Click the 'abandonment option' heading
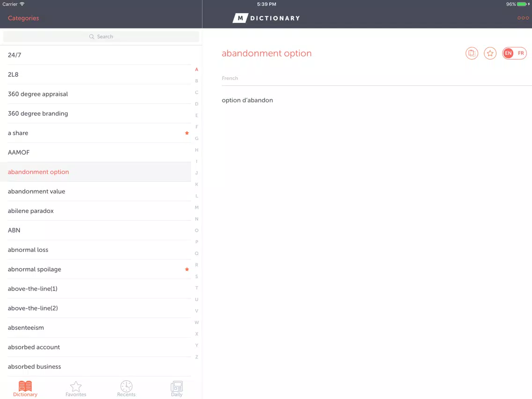Screen dimensions: 532x399 coord(266,53)
